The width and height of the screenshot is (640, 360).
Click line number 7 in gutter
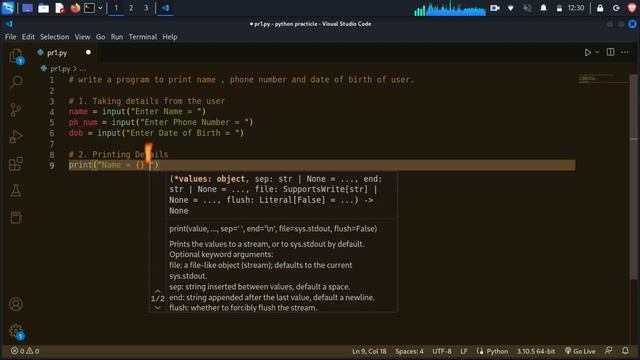pyautogui.click(x=51, y=144)
